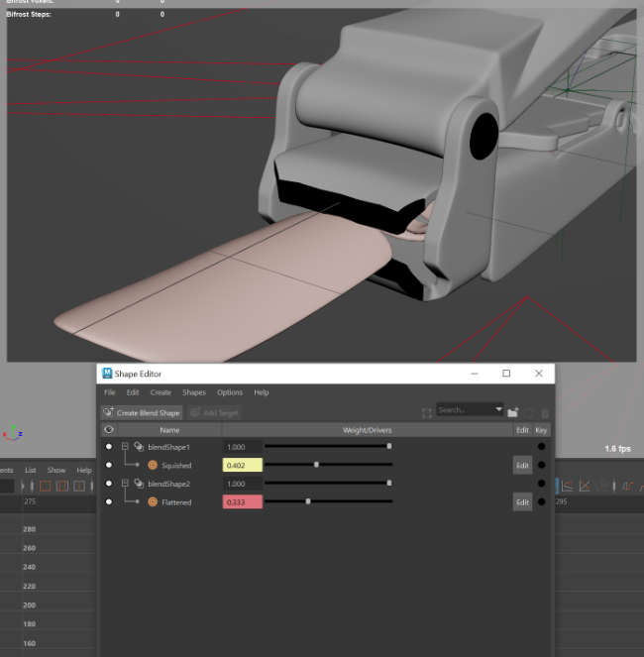Collapse the blendShape2 tree node
Screen dimensions: 644x657
125,484
